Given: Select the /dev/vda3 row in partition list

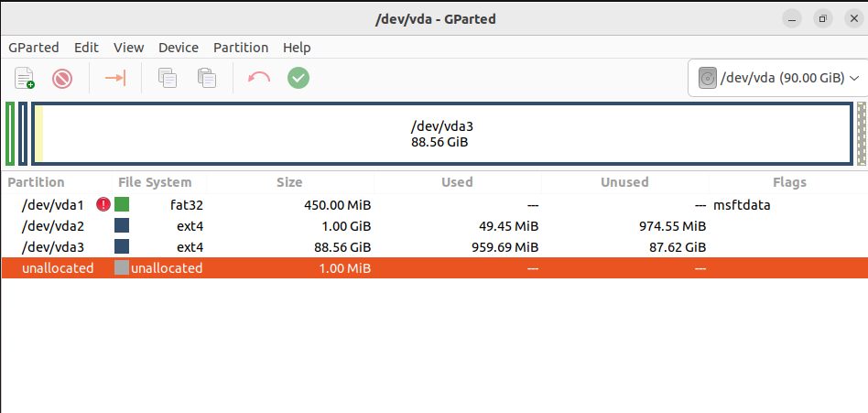Looking at the screenshot, I should 434,247.
